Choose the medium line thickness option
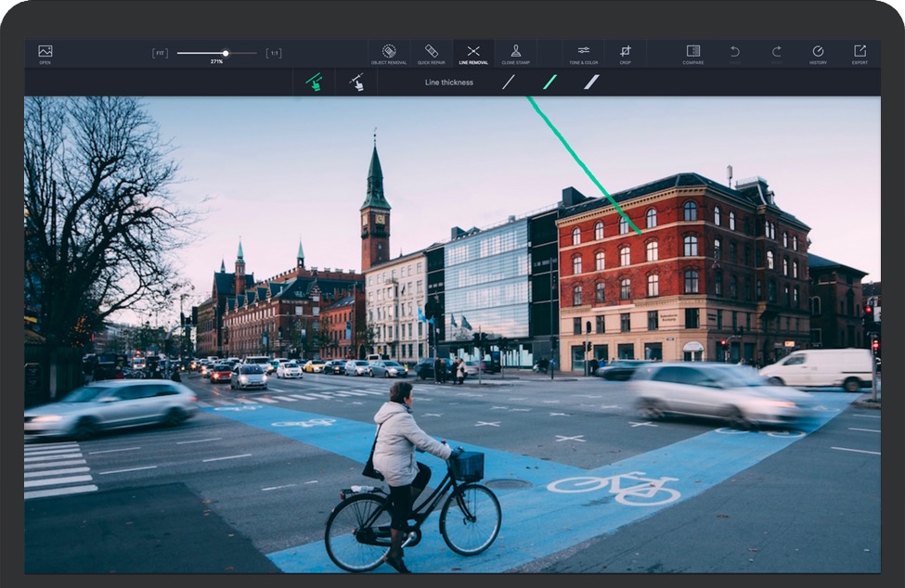 click(549, 83)
